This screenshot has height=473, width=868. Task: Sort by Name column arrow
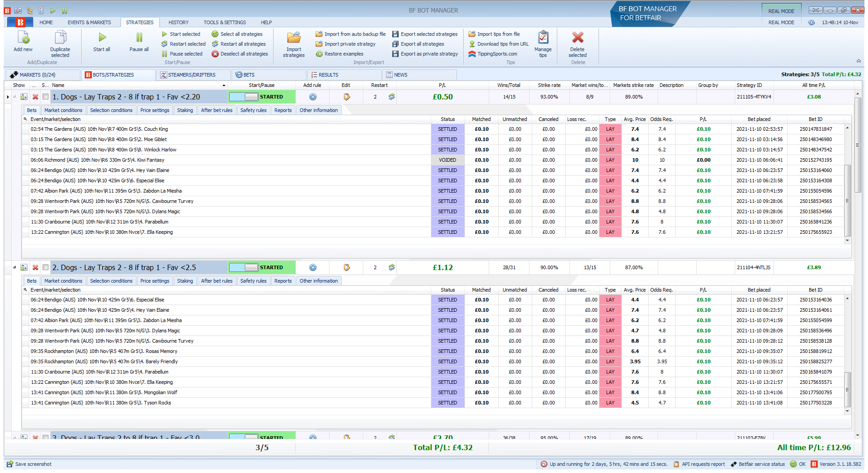click(x=224, y=85)
